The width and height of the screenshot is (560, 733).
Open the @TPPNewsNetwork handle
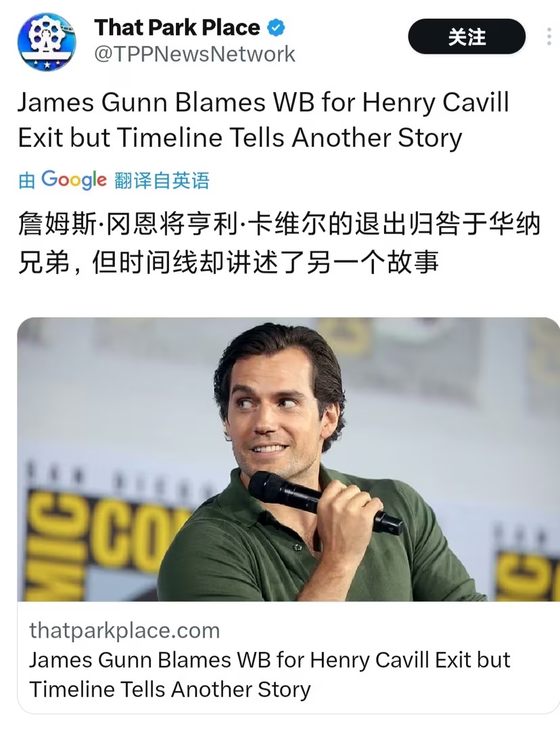pyautogui.click(x=195, y=54)
